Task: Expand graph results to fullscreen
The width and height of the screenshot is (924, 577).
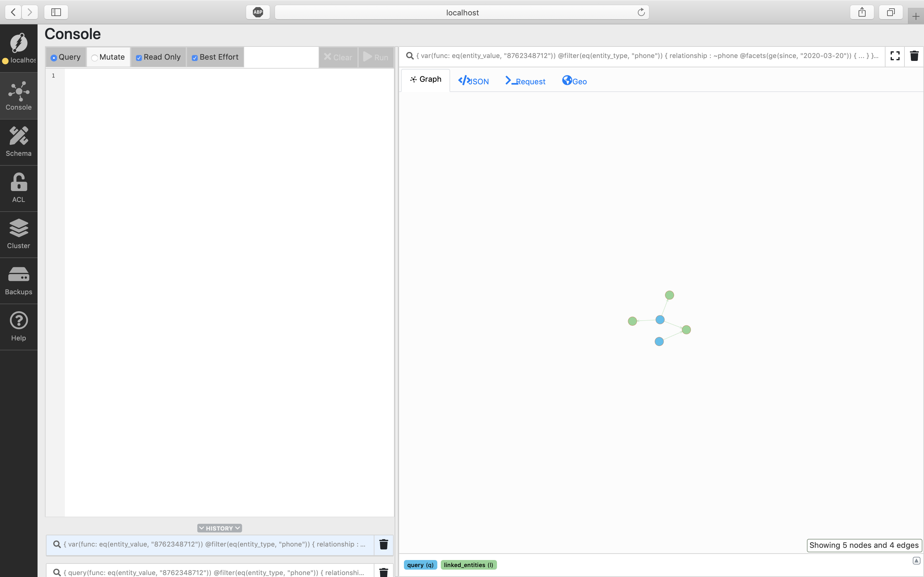Action: 895,56
